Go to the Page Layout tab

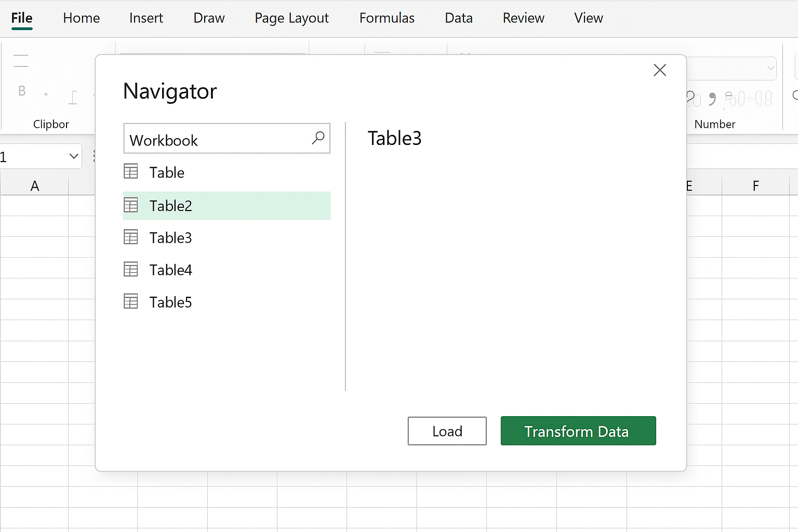(291, 18)
